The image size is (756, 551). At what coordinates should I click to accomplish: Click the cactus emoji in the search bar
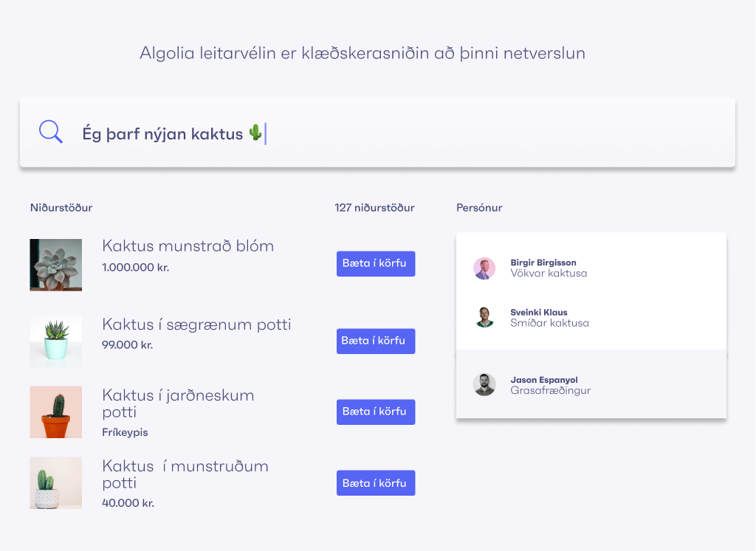tap(255, 134)
